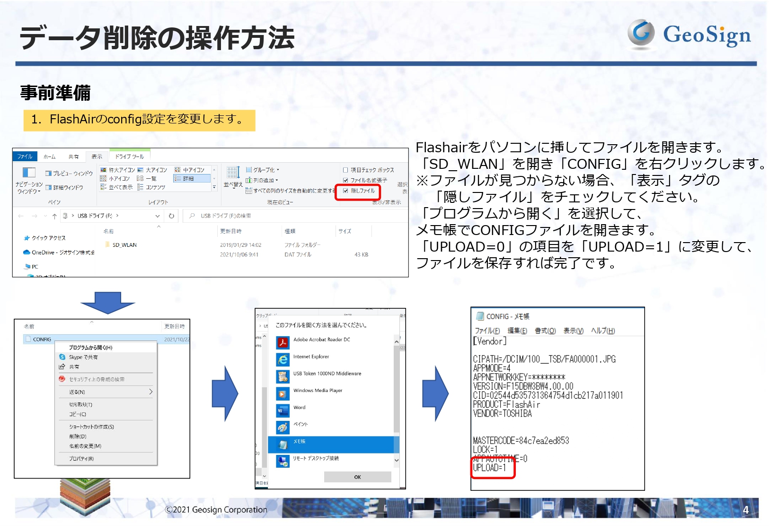Click OneDrive entry in sidebar
Image resolution: width=769 pixels, height=532 pixels.
coord(59,253)
